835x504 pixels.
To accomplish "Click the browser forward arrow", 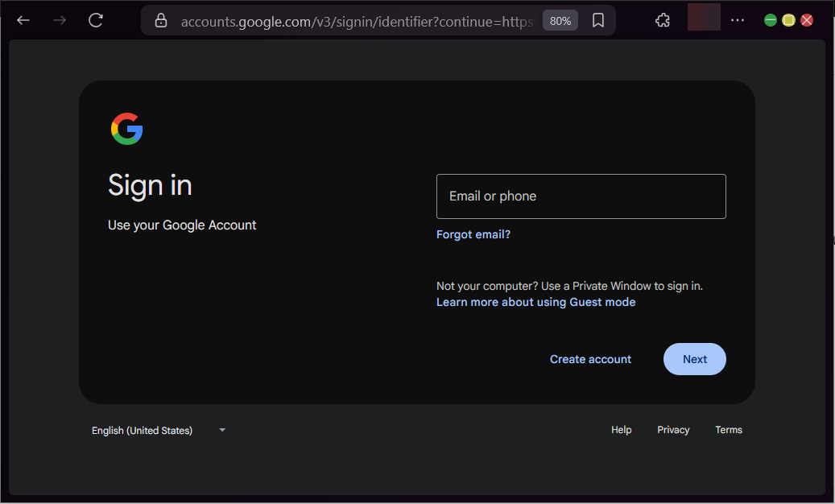I will (59, 20).
